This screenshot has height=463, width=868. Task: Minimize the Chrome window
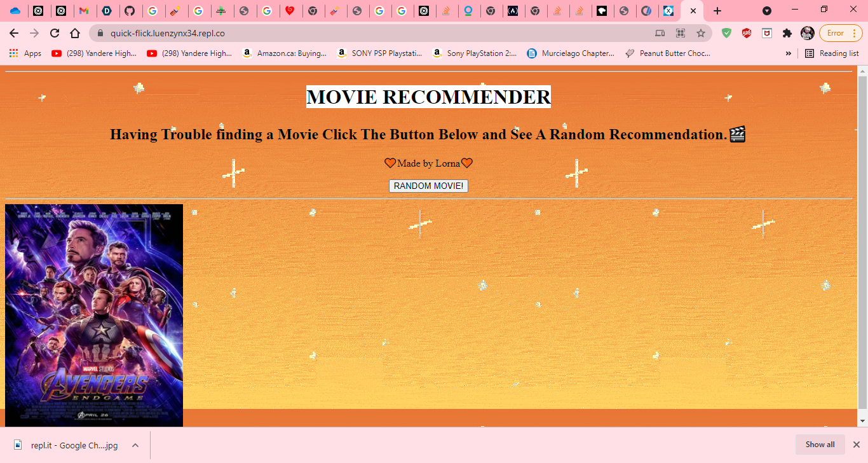pyautogui.click(x=796, y=10)
